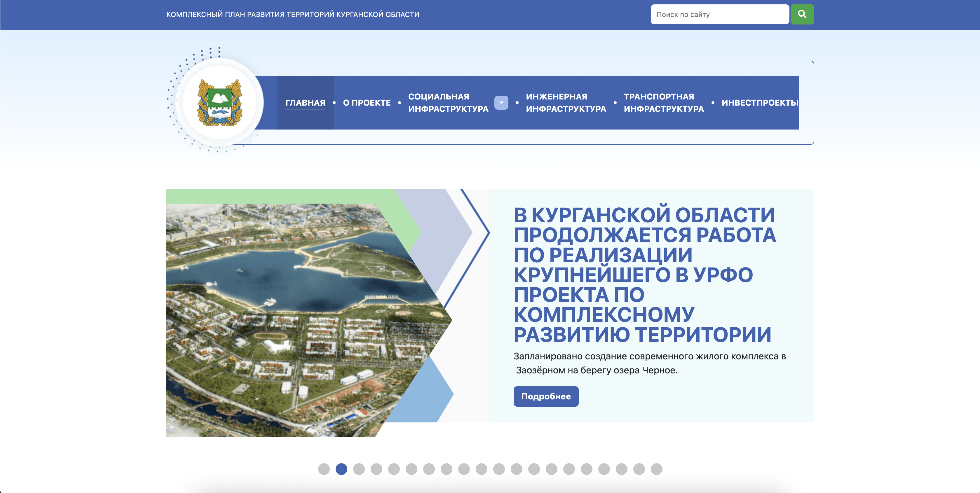Click the green search magnifier button
This screenshot has width=980, height=493.
tap(802, 15)
